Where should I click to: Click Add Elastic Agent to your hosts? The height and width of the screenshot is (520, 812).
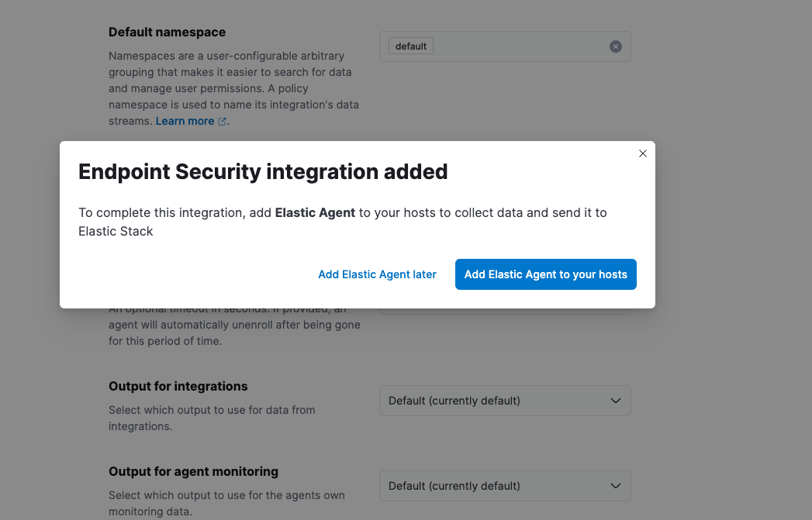pyautogui.click(x=546, y=275)
